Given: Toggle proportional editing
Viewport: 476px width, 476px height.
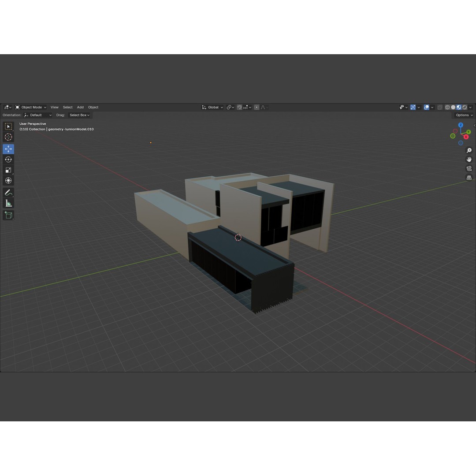Looking at the screenshot, I should point(257,107).
